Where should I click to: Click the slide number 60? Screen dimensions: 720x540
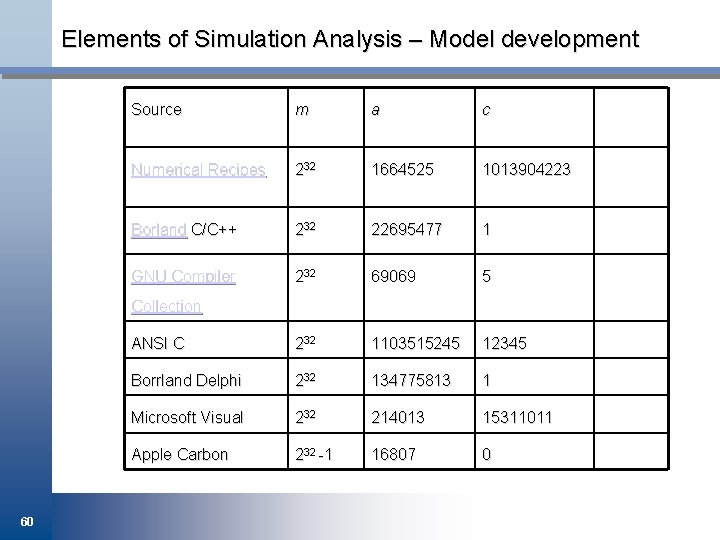click(x=27, y=522)
